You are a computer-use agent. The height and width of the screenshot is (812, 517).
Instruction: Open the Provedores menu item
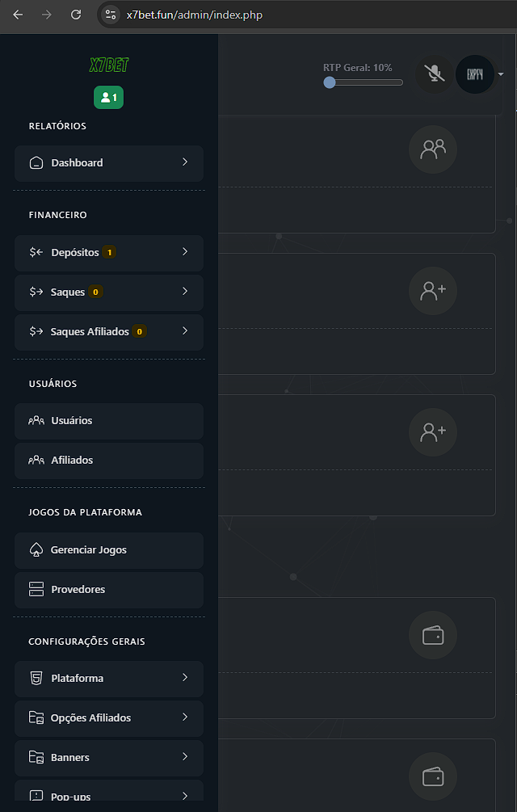point(109,589)
